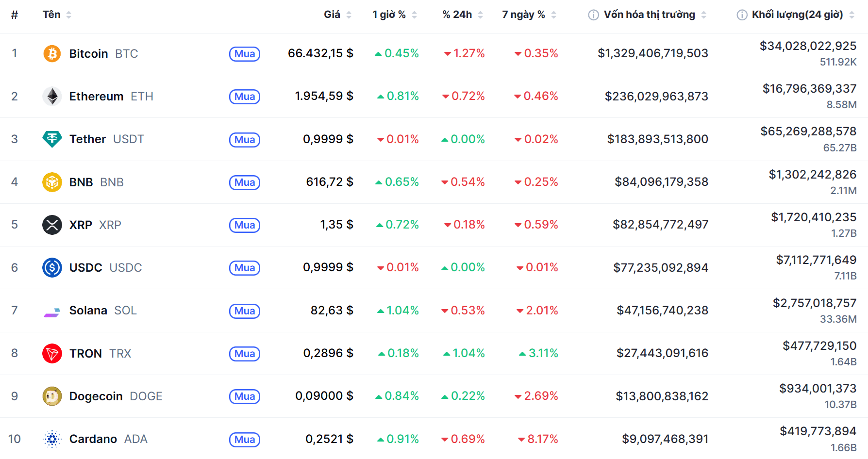Click the % 24h header label
The width and height of the screenshot is (868, 459).
457,15
